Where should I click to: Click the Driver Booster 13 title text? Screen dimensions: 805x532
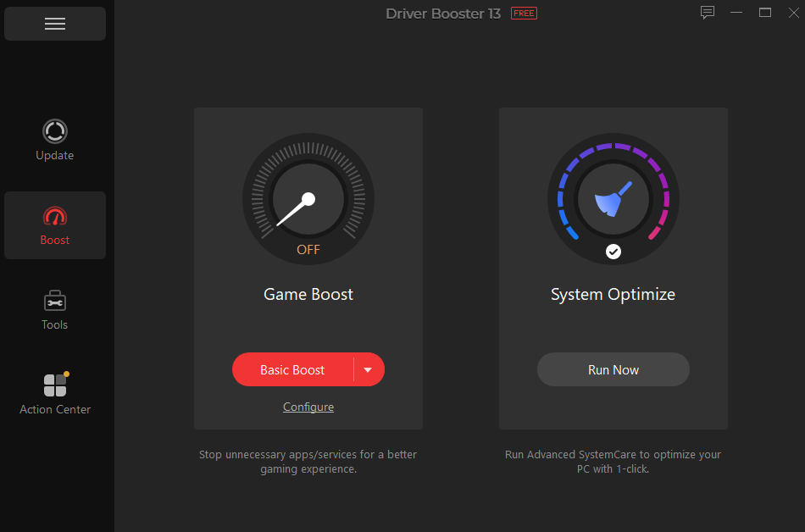(443, 13)
